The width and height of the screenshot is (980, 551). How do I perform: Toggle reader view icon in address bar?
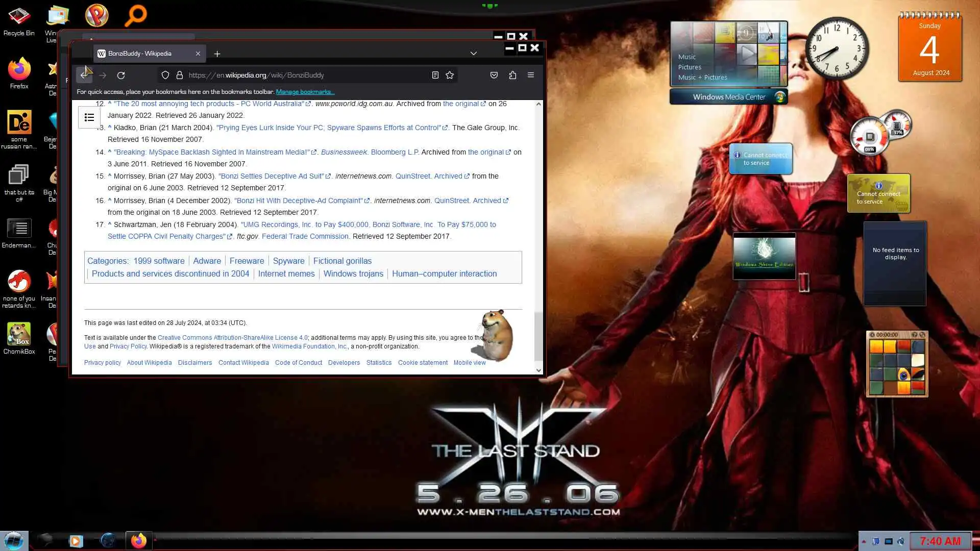point(435,75)
